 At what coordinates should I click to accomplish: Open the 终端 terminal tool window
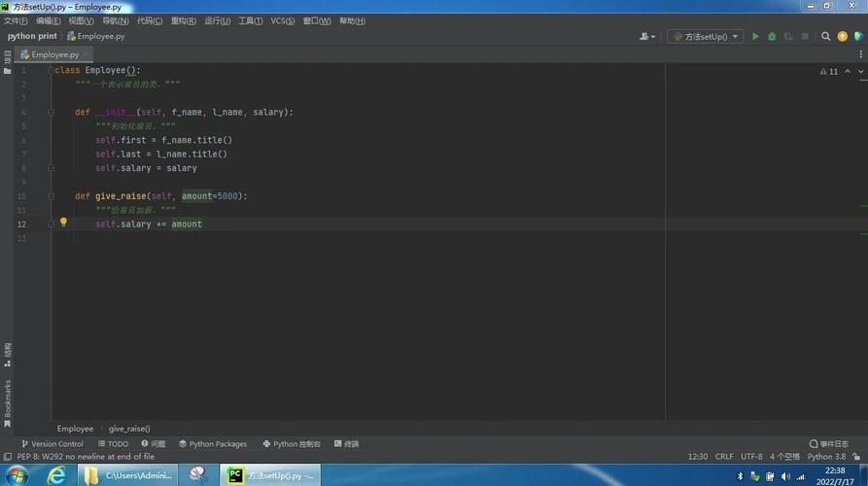(347, 443)
